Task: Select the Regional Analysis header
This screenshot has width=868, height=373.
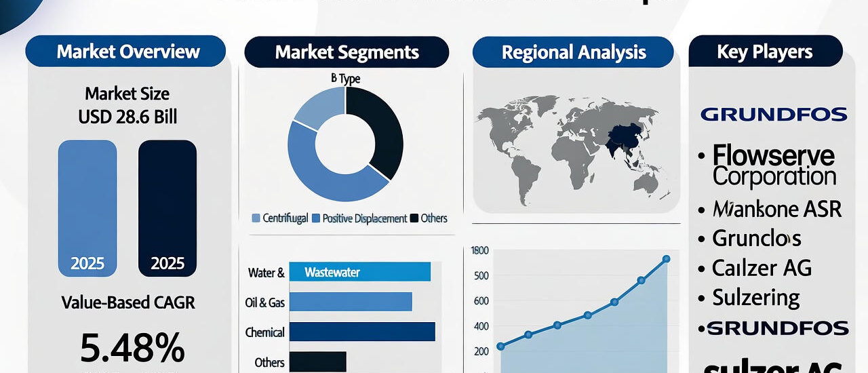Action: click(x=573, y=52)
